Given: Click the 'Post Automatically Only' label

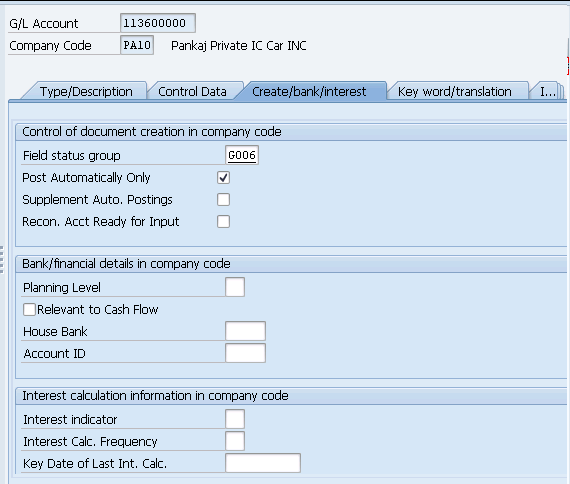Looking at the screenshot, I should [x=86, y=178].
